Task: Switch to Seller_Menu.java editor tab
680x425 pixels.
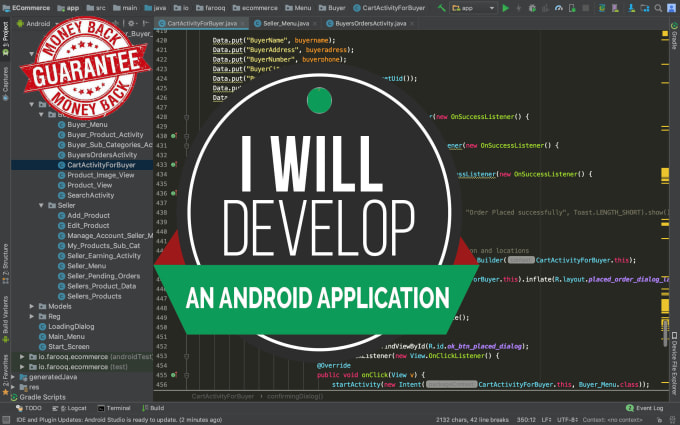Action: click(x=285, y=23)
